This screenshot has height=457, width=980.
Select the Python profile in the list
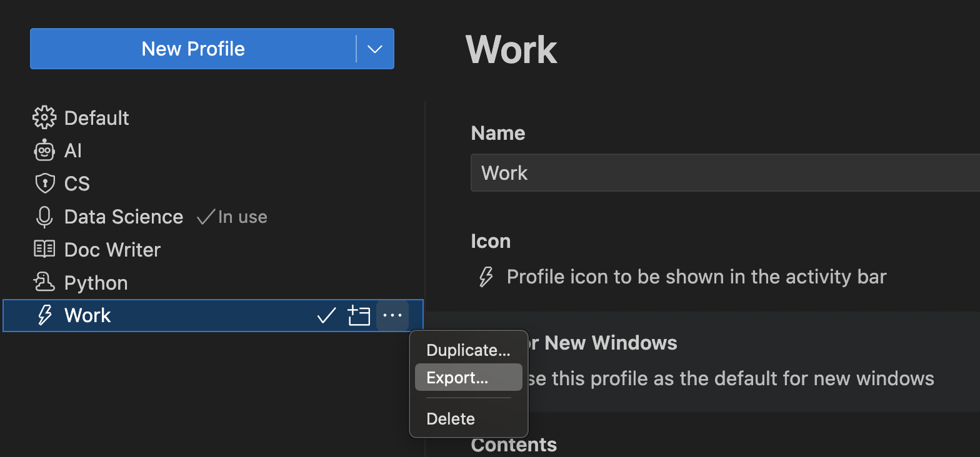point(96,283)
